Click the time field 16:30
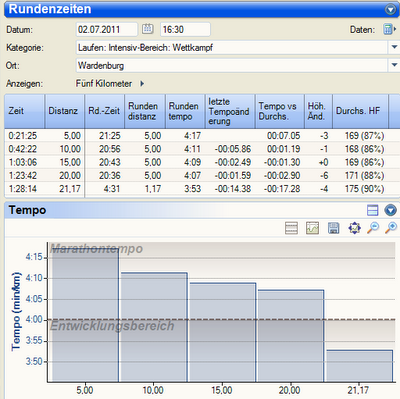 pyautogui.click(x=185, y=29)
